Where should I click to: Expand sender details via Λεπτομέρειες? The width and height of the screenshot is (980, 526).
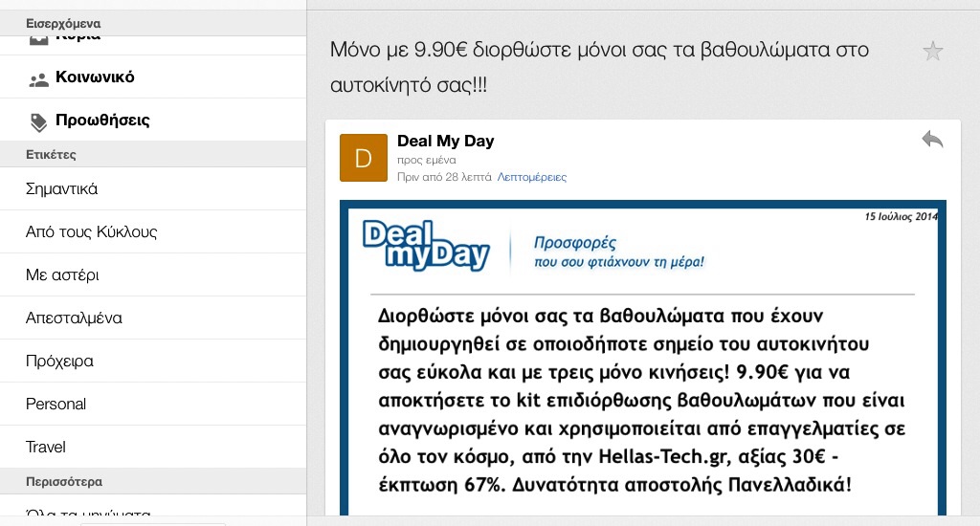tap(532, 178)
